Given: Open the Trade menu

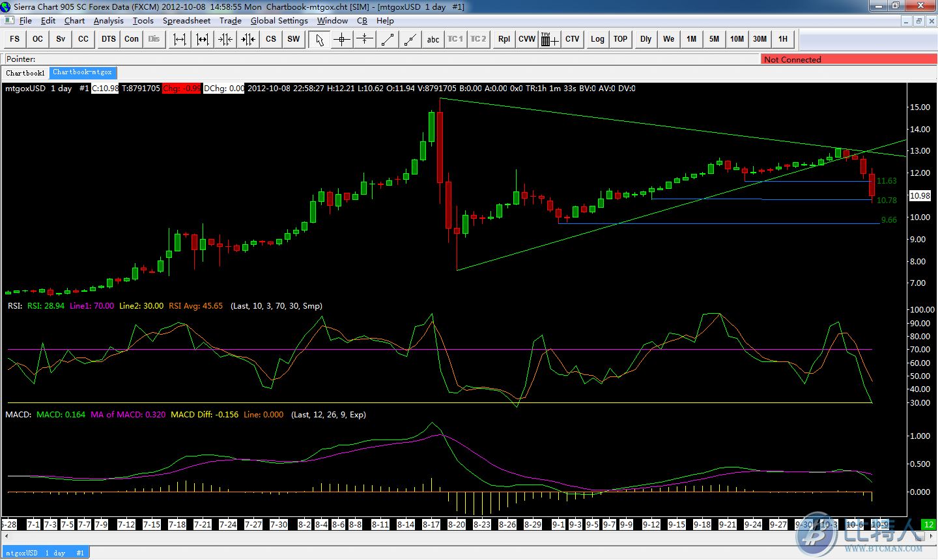Looking at the screenshot, I should (x=231, y=20).
